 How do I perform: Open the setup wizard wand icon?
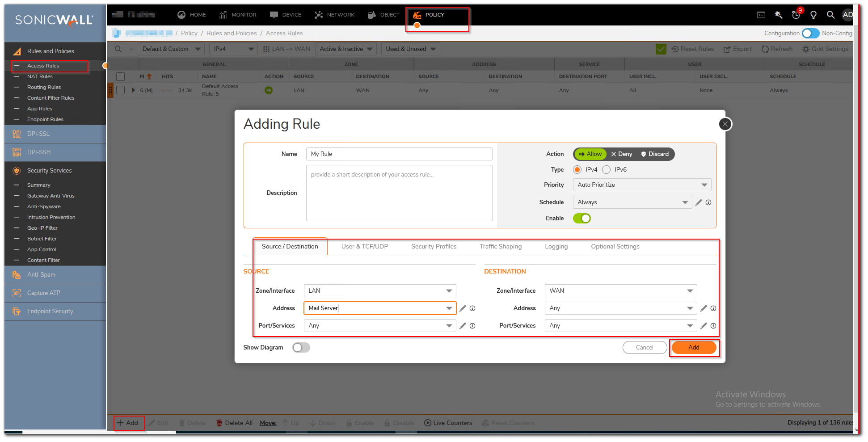(779, 15)
